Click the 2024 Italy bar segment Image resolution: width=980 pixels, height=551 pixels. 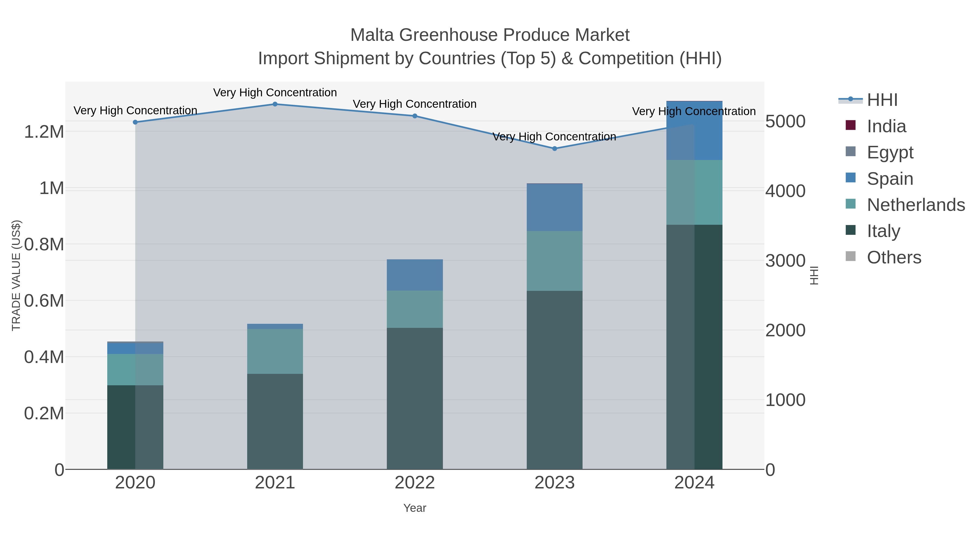pos(694,347)
